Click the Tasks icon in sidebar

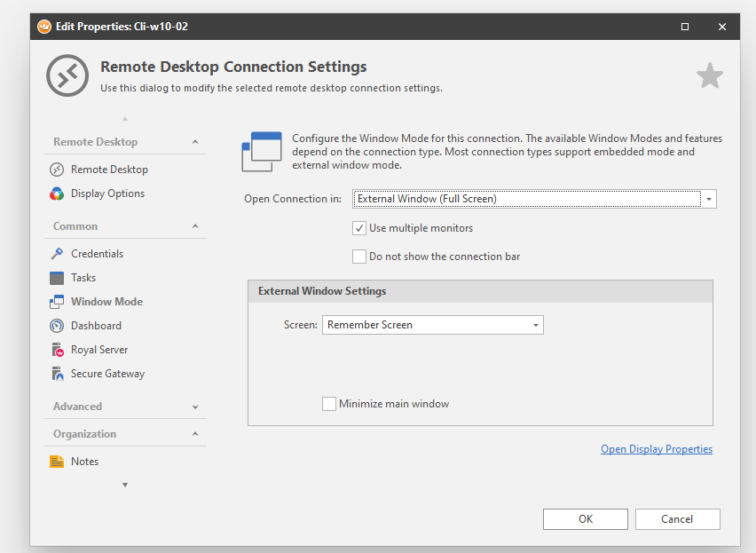(x=57, y=278)
